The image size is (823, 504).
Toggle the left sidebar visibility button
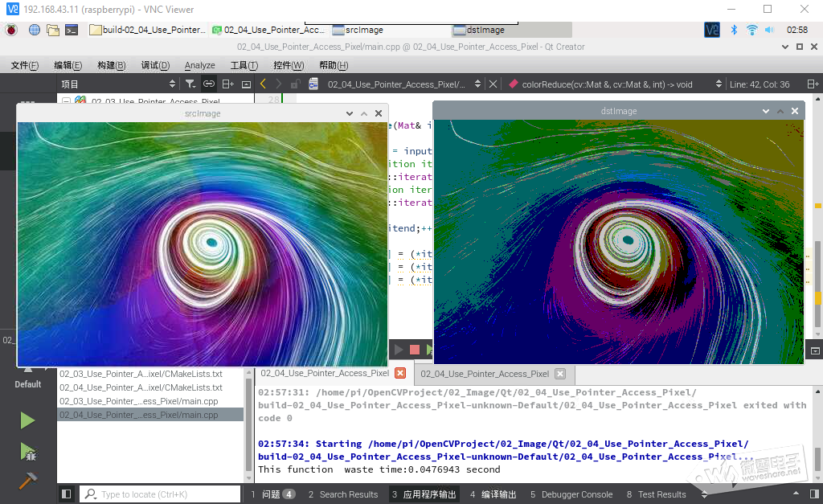pos(66,494)
